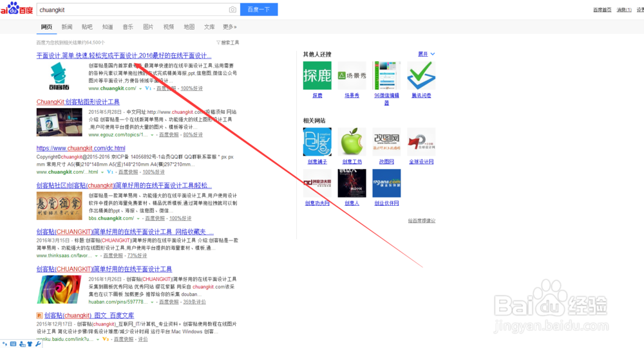Click the 全球设计网 red flag icon

(421, 142)
